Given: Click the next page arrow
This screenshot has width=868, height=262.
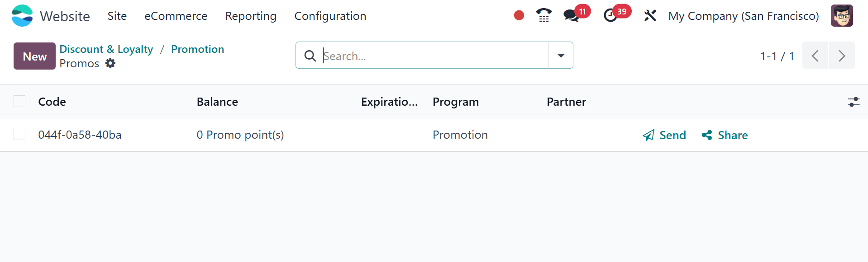Looking at the screenshot, I should coord(842,56).
